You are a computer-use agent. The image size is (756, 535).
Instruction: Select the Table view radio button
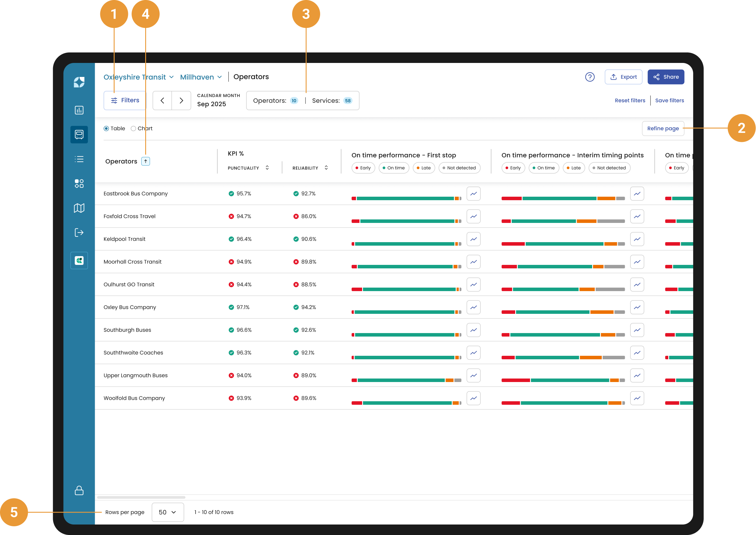(x=106, y=129)
